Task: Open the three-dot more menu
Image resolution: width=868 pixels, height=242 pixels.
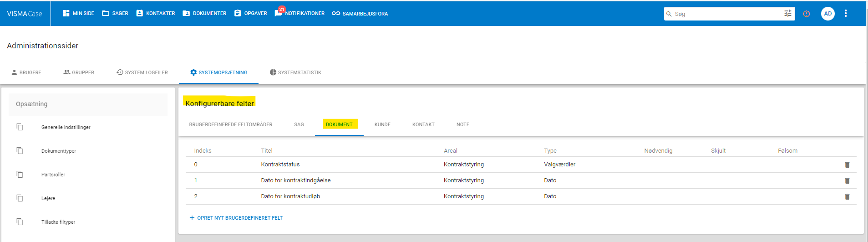Action: click(x=846, y=14)
